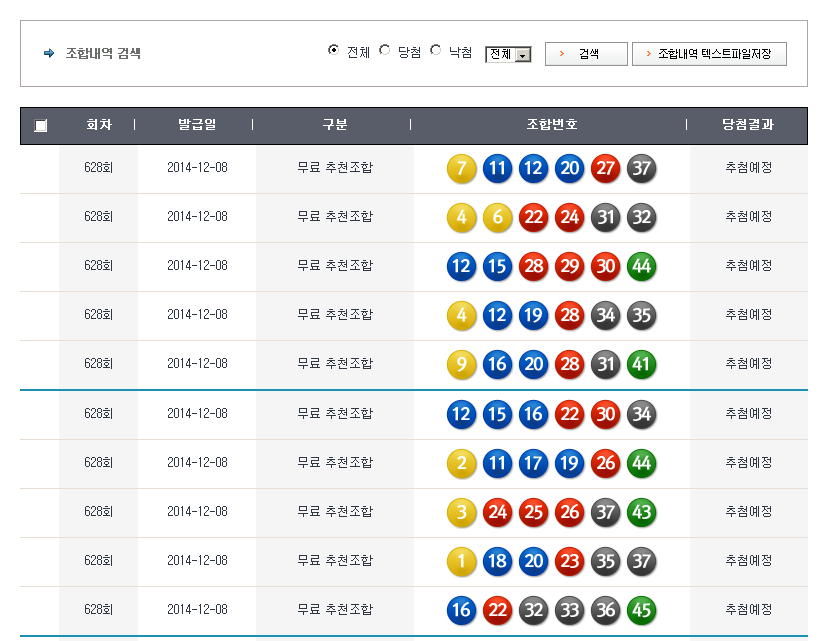
Task: Click the red number 27 lottery ball
Action: [x=605, y=168]
